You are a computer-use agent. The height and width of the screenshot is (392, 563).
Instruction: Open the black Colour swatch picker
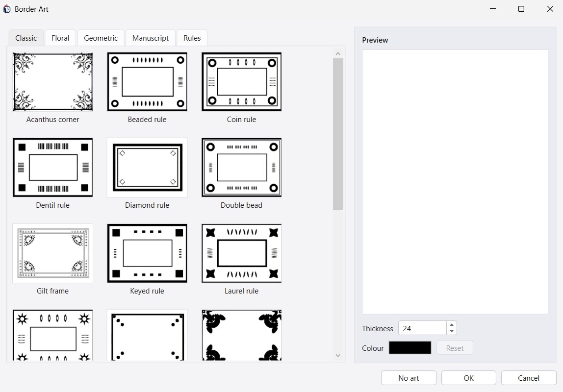coord(410,348)
